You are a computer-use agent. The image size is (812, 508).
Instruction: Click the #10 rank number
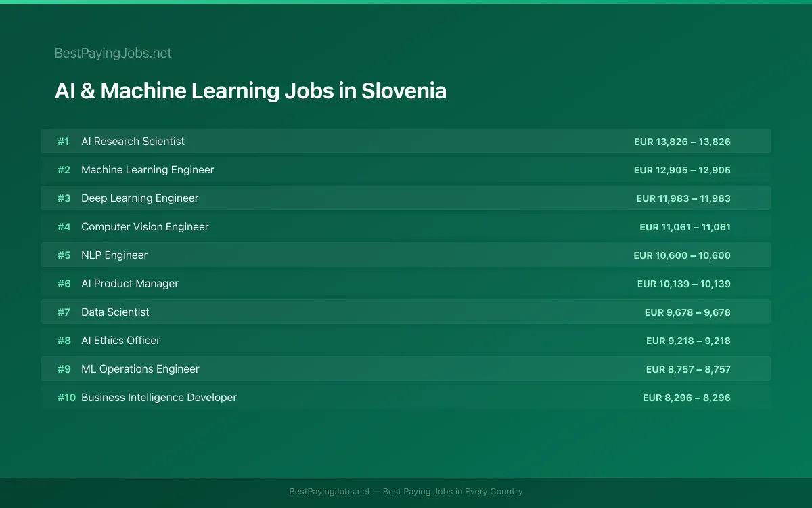[66, 397]
